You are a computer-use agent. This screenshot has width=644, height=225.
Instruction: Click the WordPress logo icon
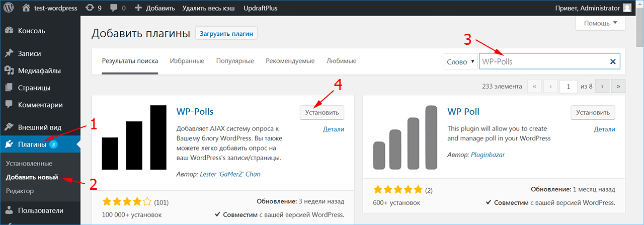coord(9,8)
